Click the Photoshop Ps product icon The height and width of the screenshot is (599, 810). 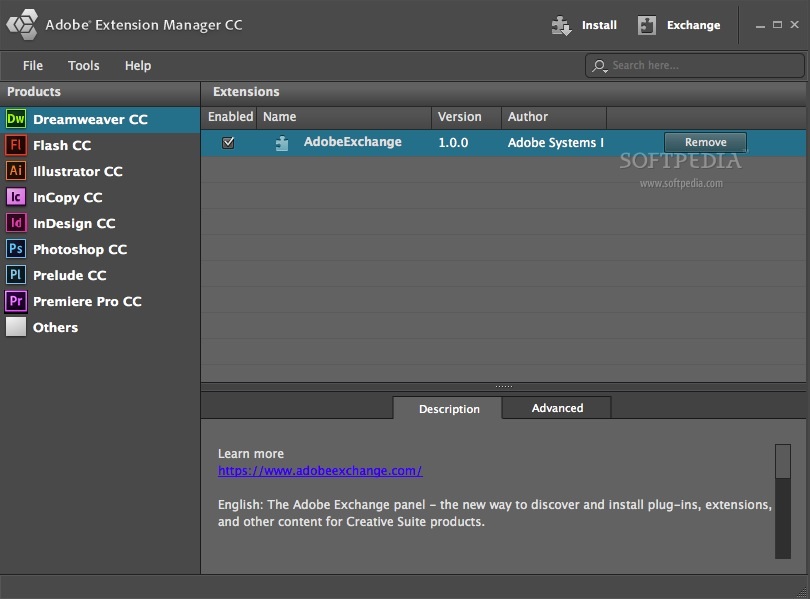coord(15,249)
